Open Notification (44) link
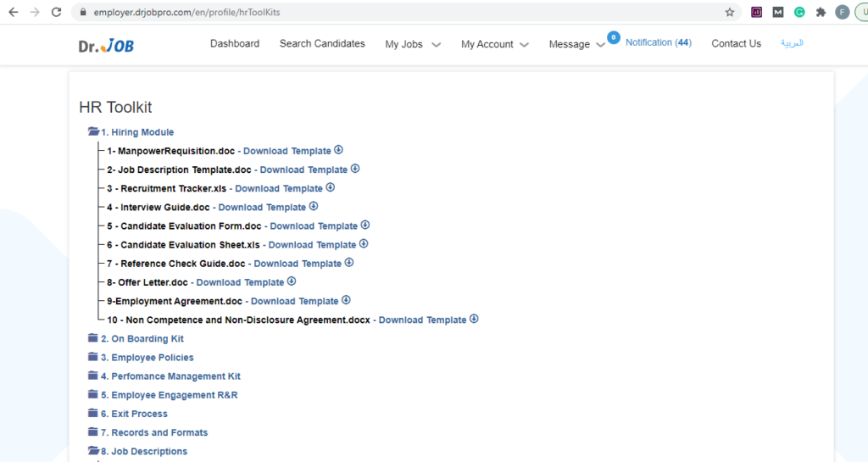 (x=658, y=42)
